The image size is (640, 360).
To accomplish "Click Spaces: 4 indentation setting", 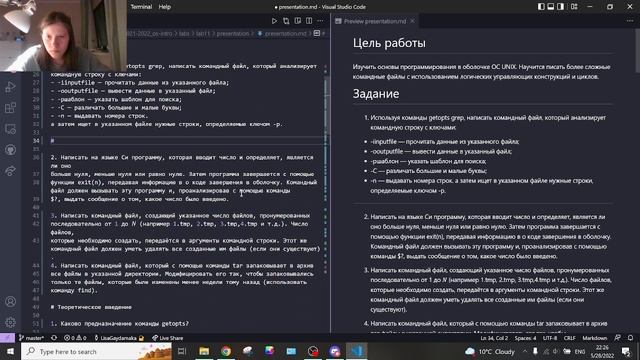I will click(x=525, y=338).
